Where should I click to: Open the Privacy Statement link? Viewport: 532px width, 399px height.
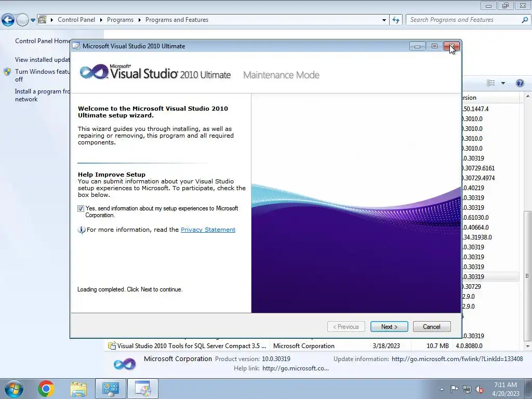click(x=208, y=230)
